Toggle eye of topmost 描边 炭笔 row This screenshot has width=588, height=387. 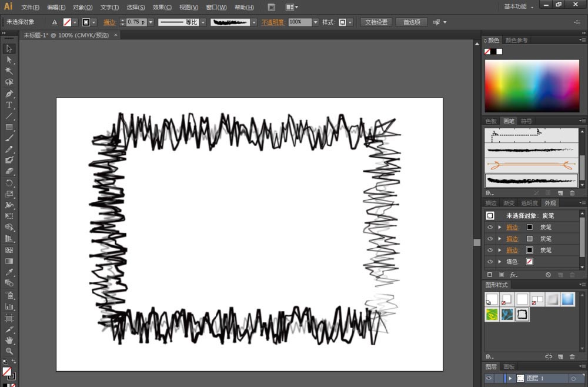tap(490, 227)
